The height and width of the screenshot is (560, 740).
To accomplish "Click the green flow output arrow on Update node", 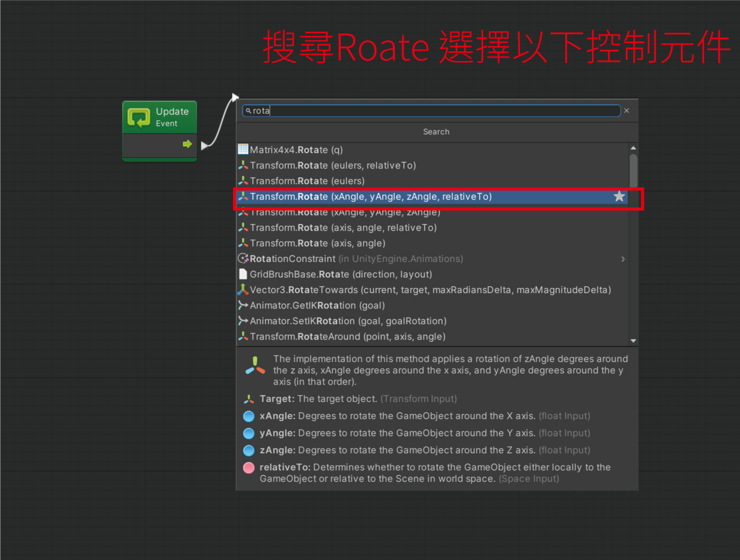I will [187, 144].
